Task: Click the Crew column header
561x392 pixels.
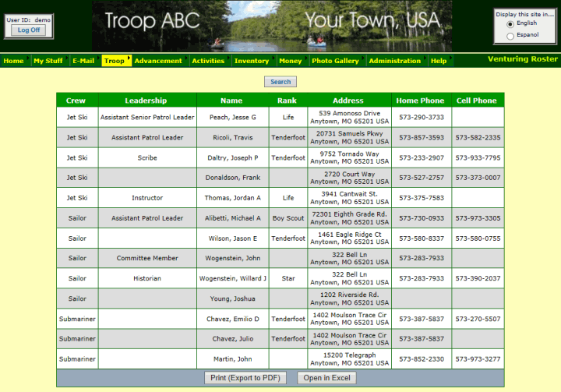Action: coord(76,101)
